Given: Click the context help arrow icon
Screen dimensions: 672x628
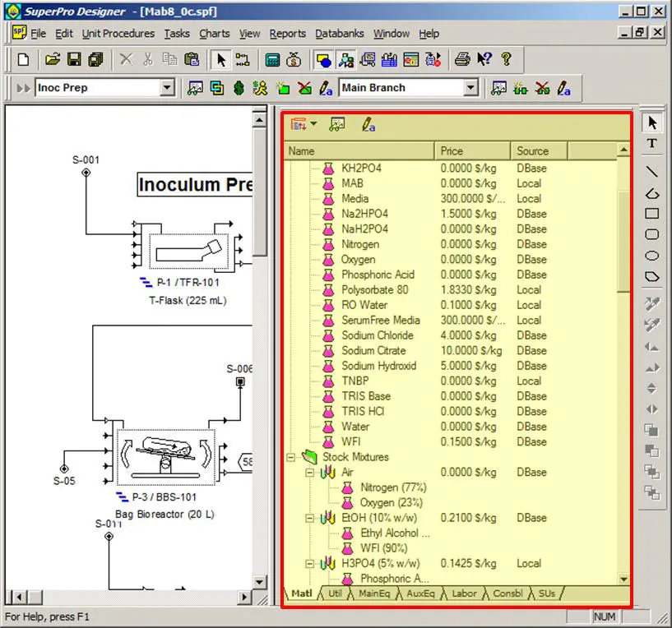Looking at the screenshot, I should pyautogui.click(x=484, y=59).
